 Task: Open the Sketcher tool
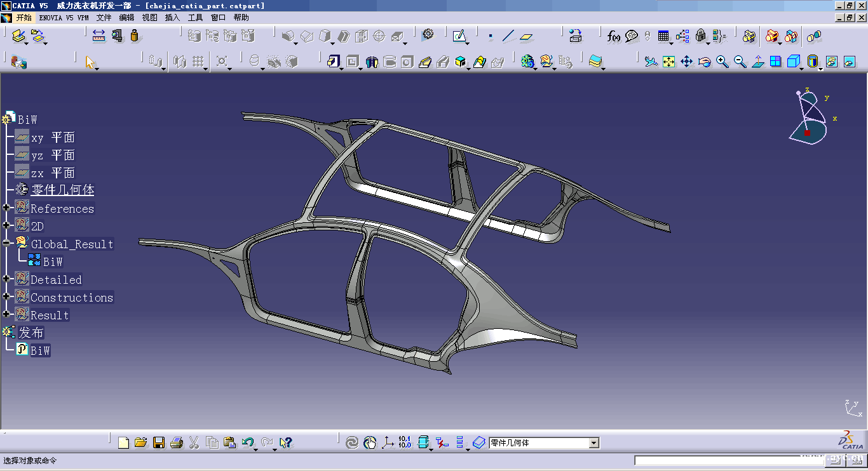tap(459, 36)
